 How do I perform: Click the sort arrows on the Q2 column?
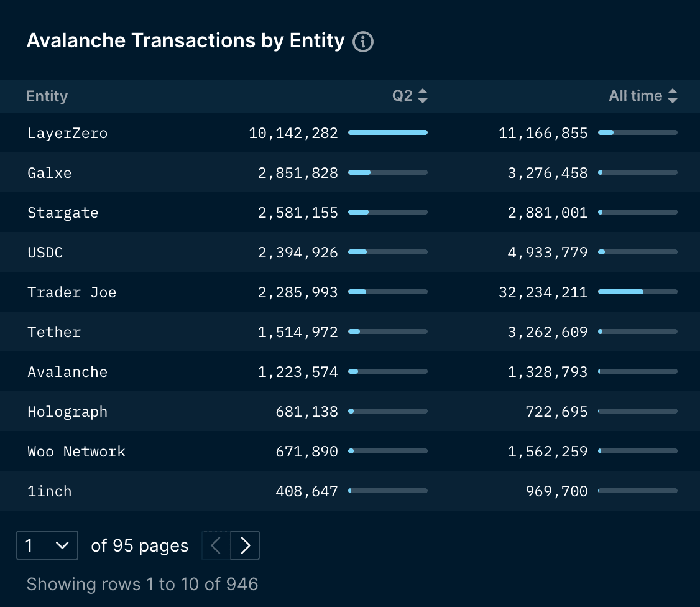422,96
